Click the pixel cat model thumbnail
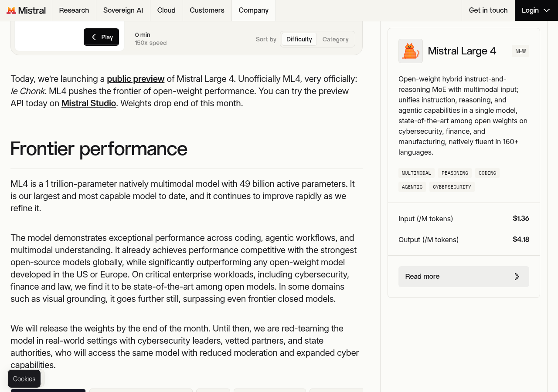The width and height of the screenshot is (558, 392). tap(411, 51)
